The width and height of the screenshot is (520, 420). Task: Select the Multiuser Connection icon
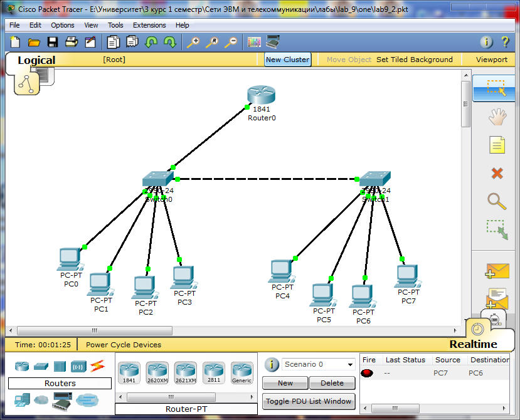click(87, 400)
